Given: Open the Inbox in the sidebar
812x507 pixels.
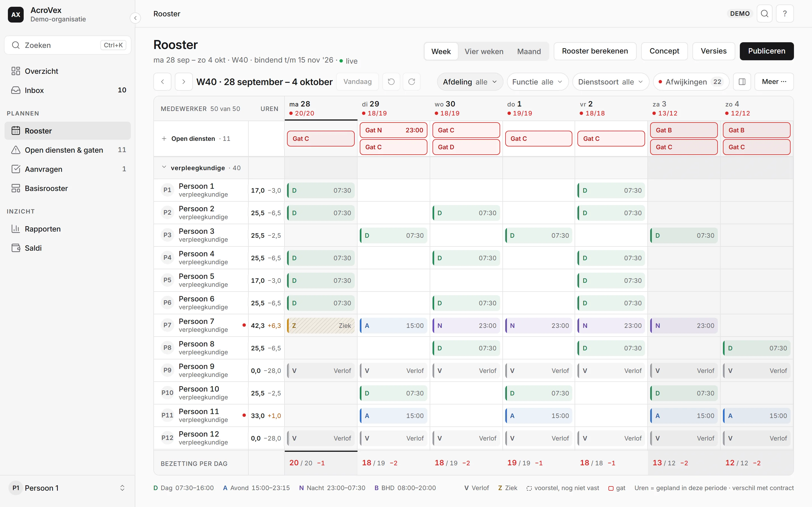Looking at the screenshot, I should tap(67, 90).
